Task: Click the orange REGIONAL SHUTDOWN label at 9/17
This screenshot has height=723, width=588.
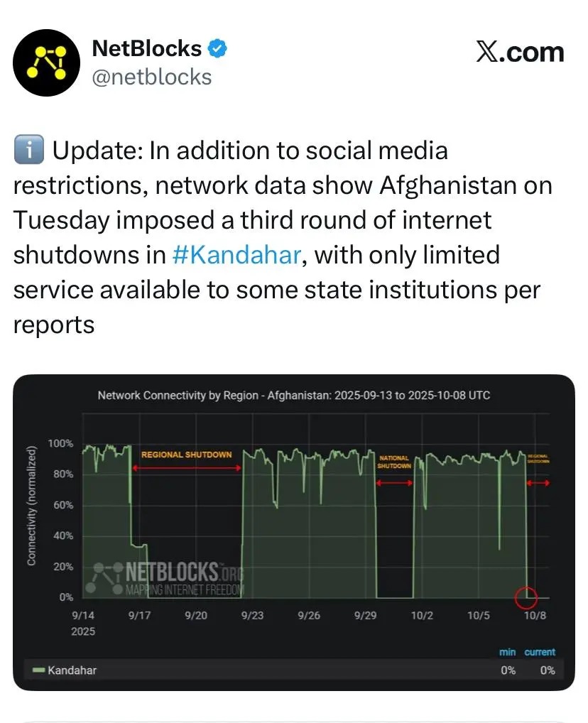Action: tap(187, 455)
